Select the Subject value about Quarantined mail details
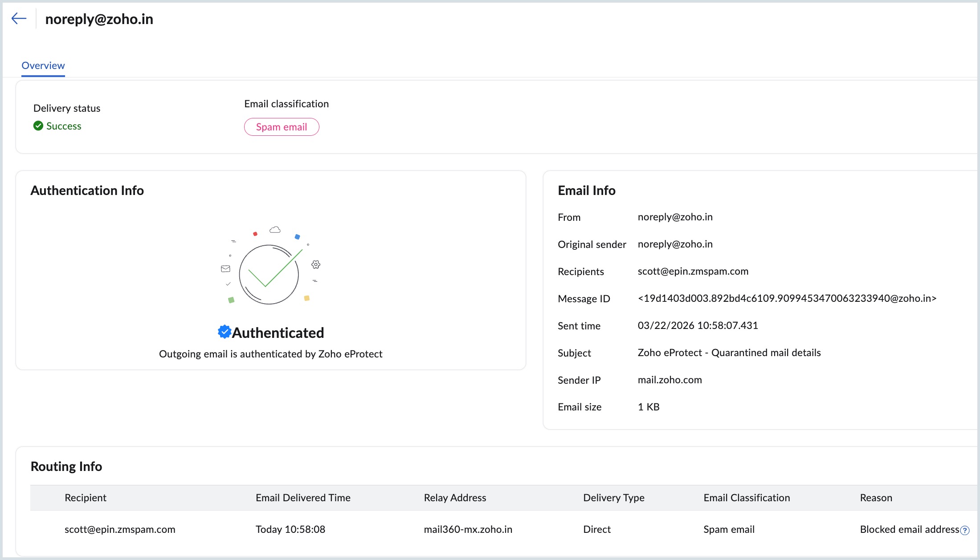Viewport: 980px width, 560px height. click(x=729, y=353)
